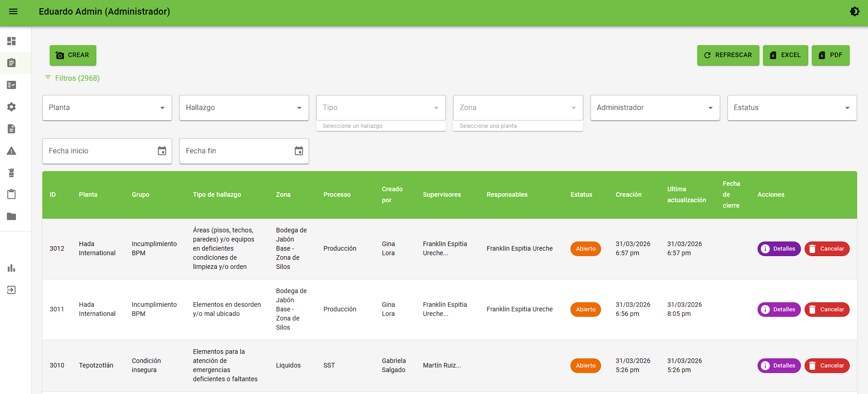
Task: Expand the Planta dropdown filter
Action: [x=107, y=108]
